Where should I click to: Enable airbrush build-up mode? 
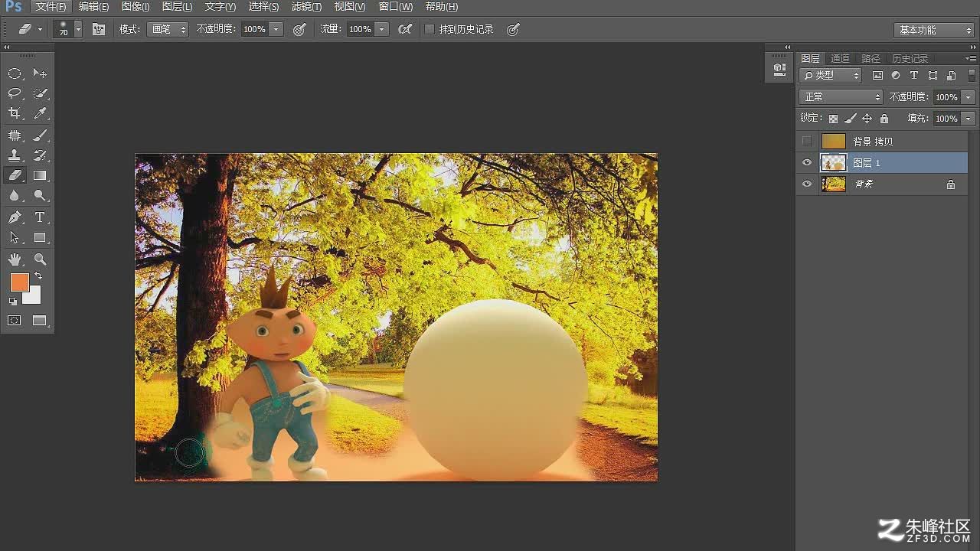[x=405, y=29]
